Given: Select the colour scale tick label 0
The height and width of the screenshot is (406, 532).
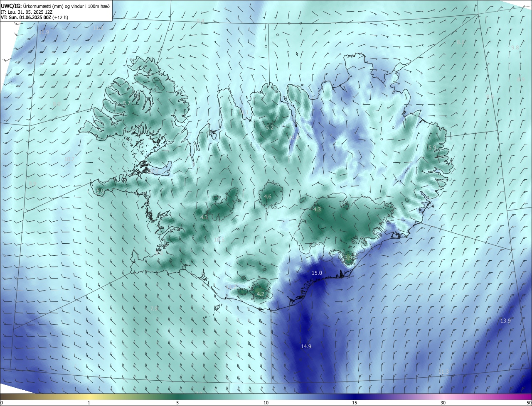Looking at the screenshot, I should coord(2,403).
